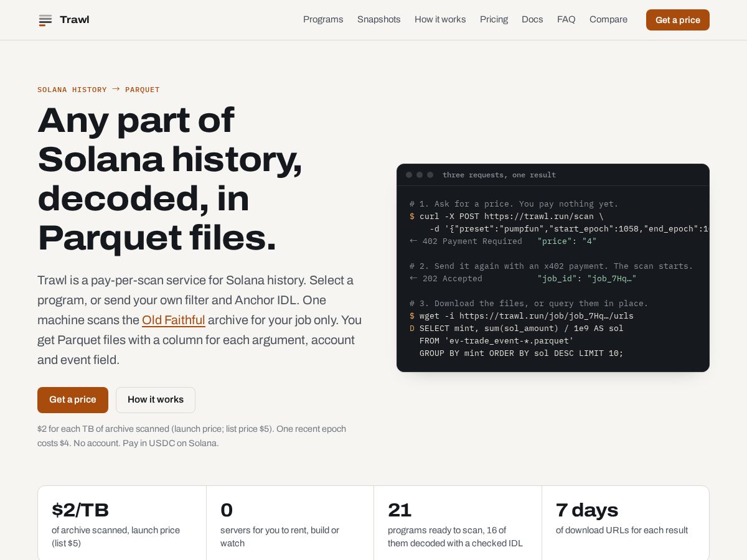The height and width of the screenshot is (560, 747).
Task: Click the SELECT mint, sum query line
Action: tap(517, 329)
